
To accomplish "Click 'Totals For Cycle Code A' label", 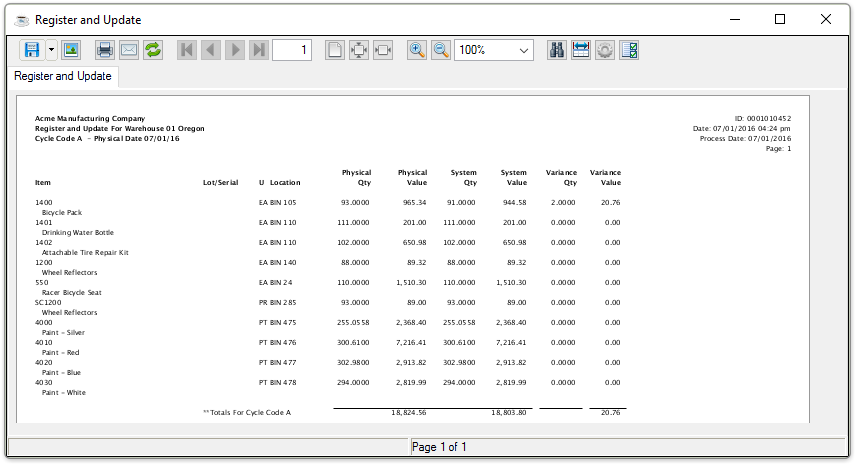I will pos(247,412).
